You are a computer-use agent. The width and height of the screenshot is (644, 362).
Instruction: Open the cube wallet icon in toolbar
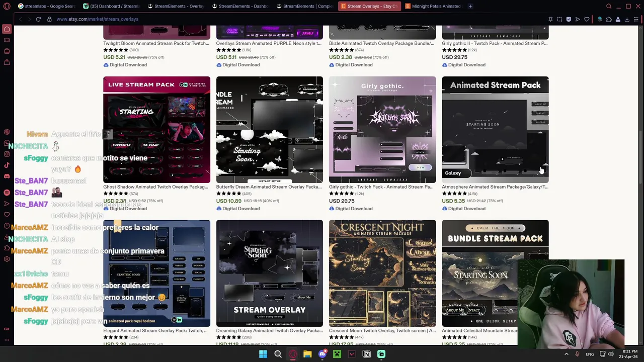pyautogui.click(x=600, y=19)
